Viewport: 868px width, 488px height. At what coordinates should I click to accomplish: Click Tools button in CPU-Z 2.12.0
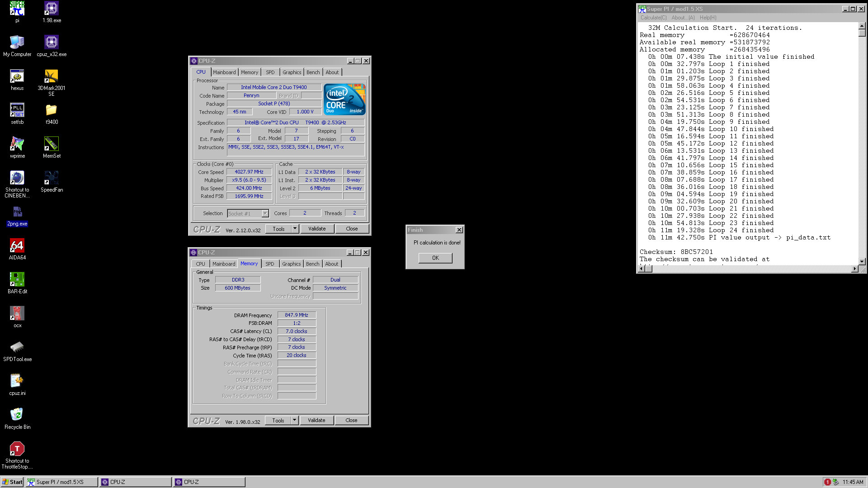(x=278, y=229)
